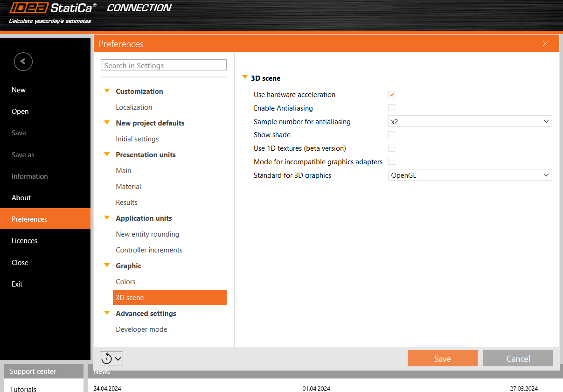Close the Preferences dialog with X icon

click(x=545, y=44)
